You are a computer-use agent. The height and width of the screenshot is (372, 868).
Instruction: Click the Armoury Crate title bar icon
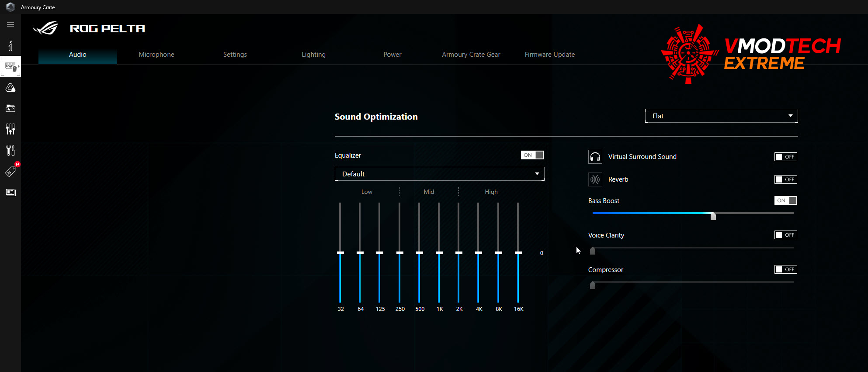(x=10, y=7)
